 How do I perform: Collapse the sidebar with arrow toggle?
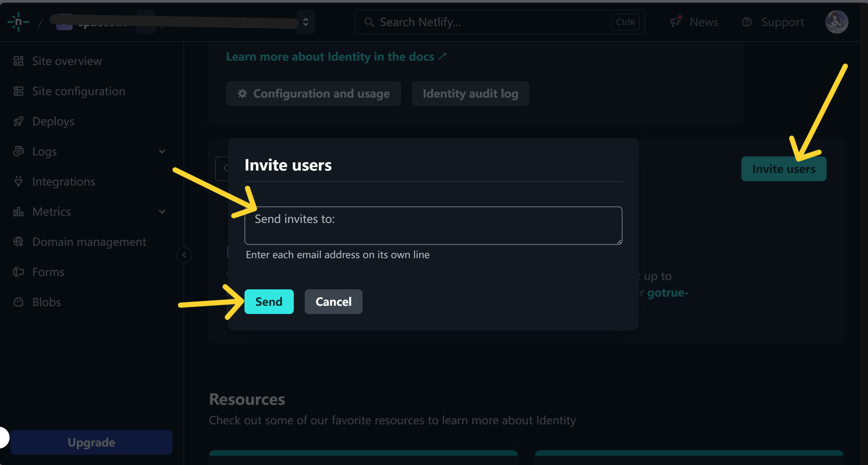click(184, 255)
